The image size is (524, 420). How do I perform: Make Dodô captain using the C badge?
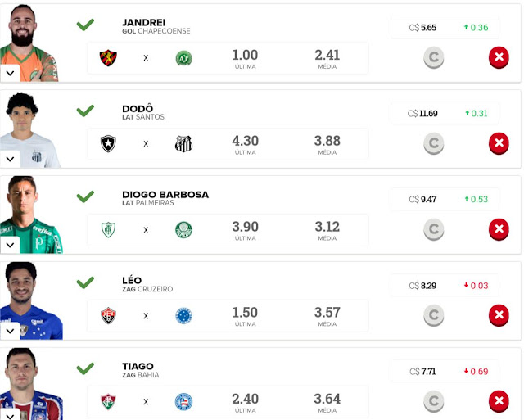[433, 143]
